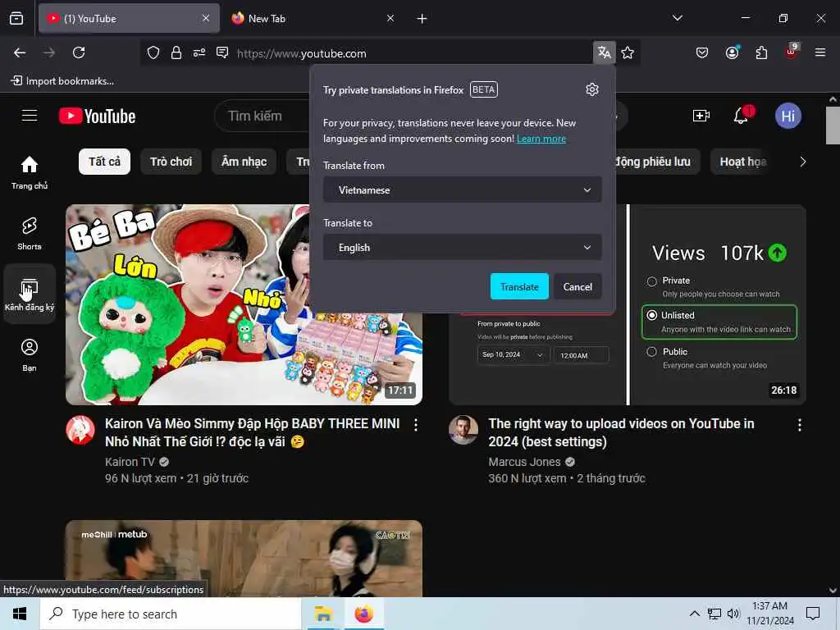
Task: Click Import bookmarks button
Action: pos(62,81)
